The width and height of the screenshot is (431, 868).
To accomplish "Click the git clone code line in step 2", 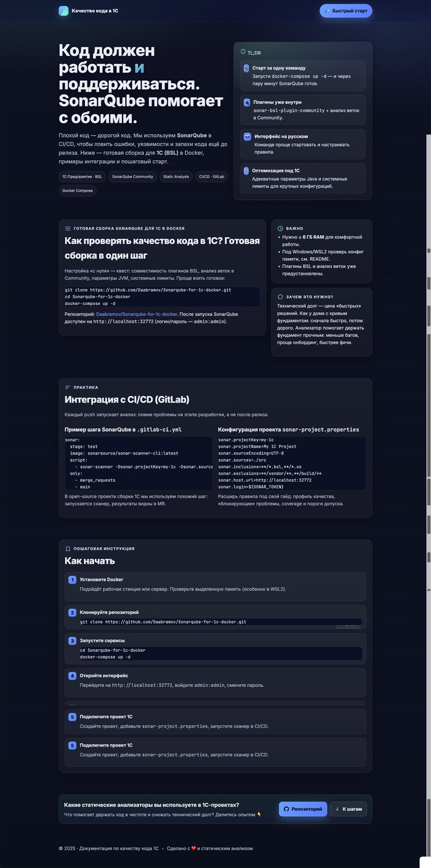I will [163, 622].
